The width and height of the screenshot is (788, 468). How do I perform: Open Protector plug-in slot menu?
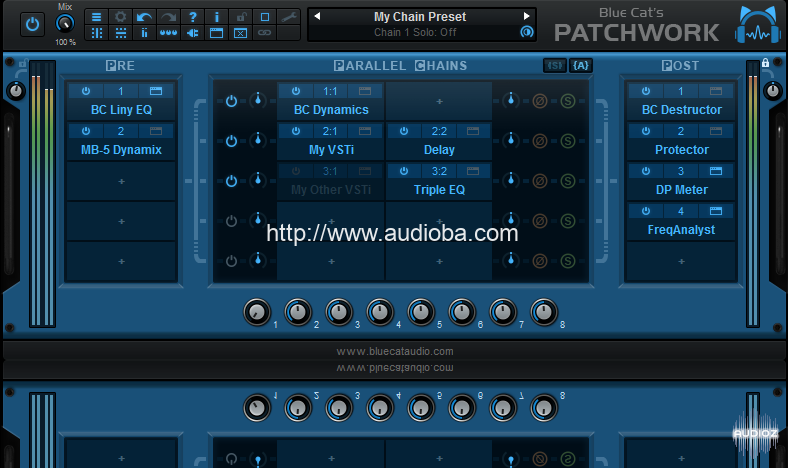(681, 150)
